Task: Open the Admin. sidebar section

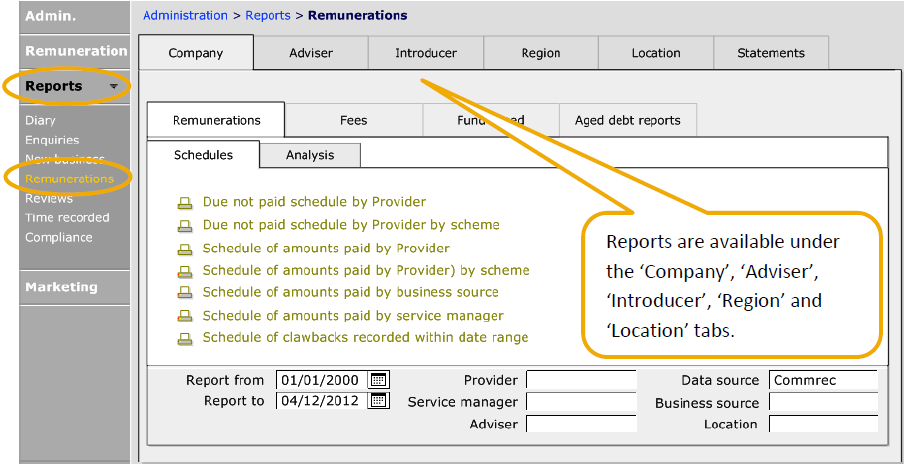Action: click(74, 16)
